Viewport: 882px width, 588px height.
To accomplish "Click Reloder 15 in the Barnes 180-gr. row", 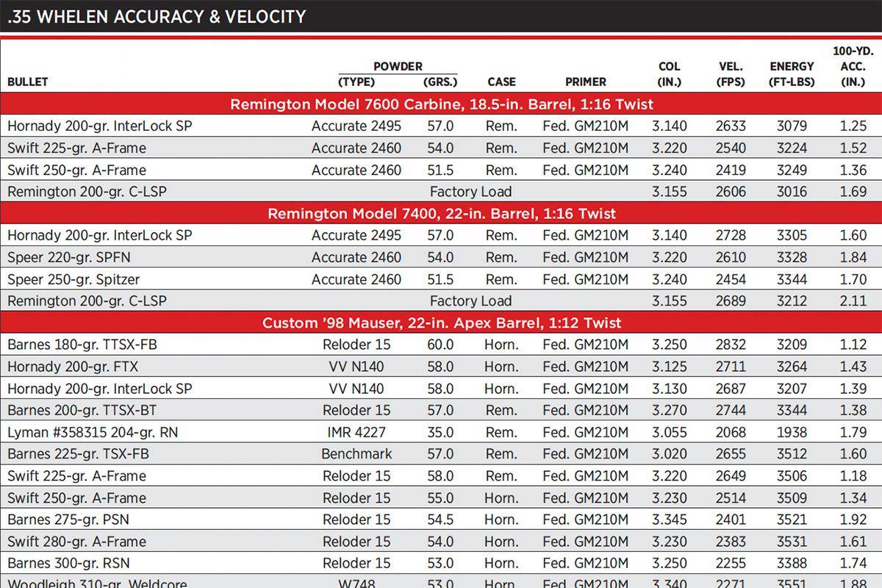I will [x=356, y=345].
